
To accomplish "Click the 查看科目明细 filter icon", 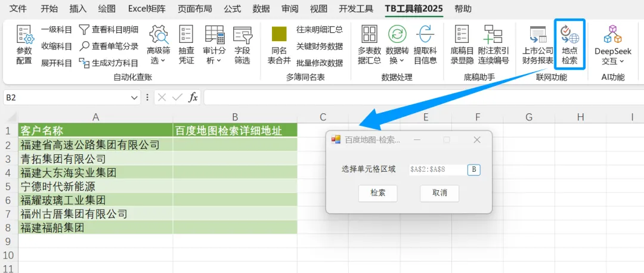I will 84,29.
